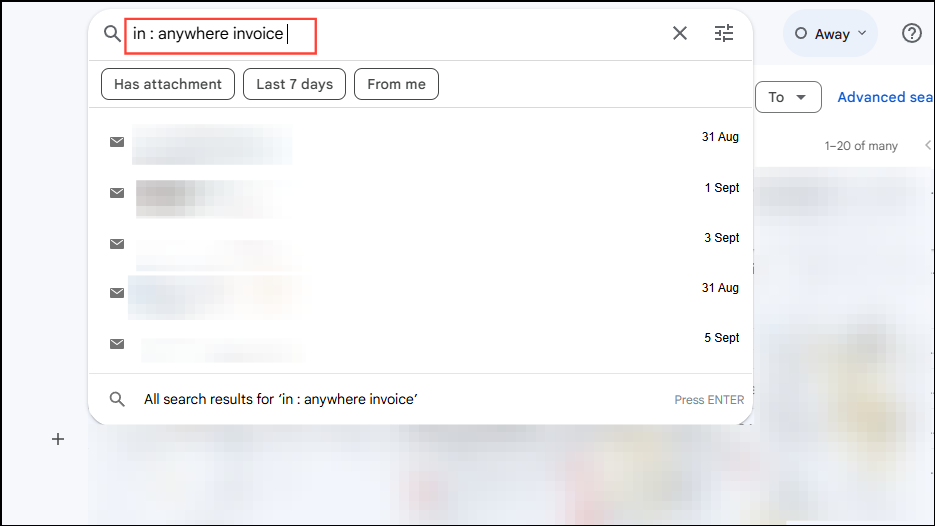
Task: Toggle the Has attachment filter chip
Action: (168, 84)
